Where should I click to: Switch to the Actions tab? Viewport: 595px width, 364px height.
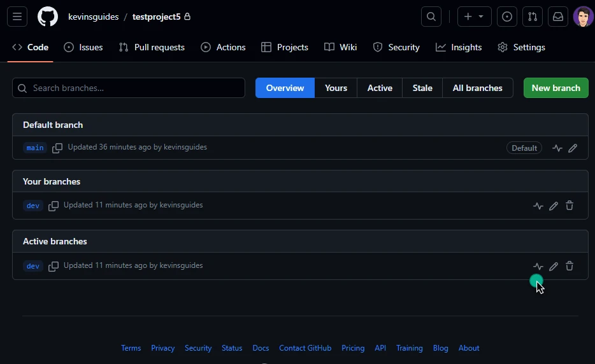223,47
